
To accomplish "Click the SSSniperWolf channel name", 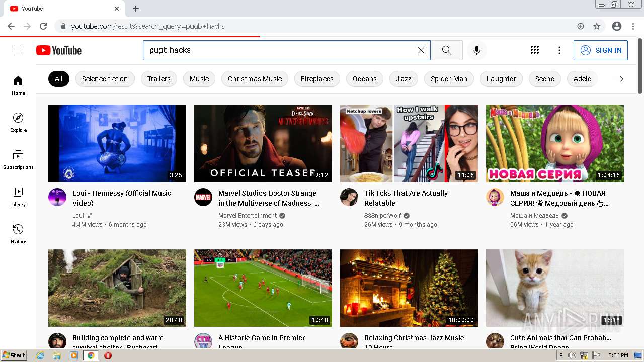I will [383, 216].
